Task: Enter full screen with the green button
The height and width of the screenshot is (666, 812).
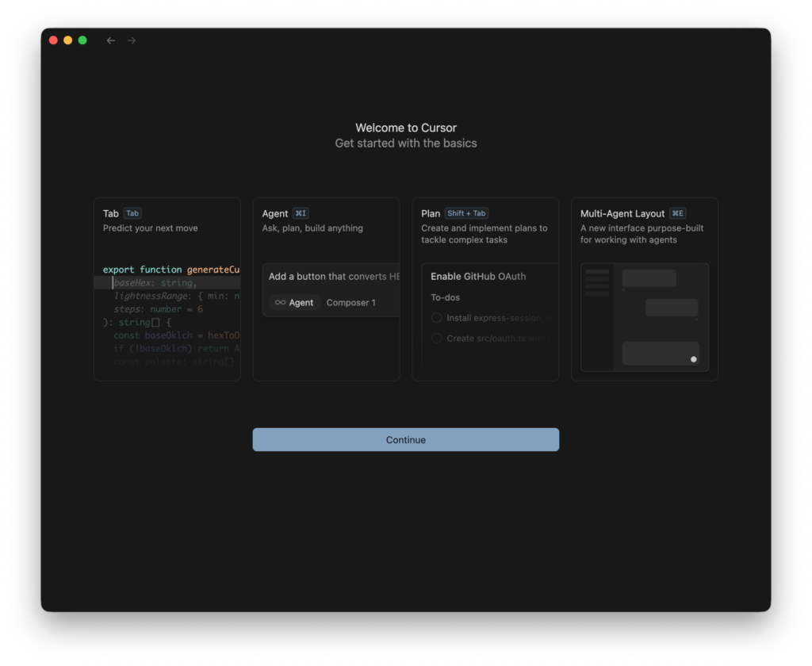Action: 82,40
